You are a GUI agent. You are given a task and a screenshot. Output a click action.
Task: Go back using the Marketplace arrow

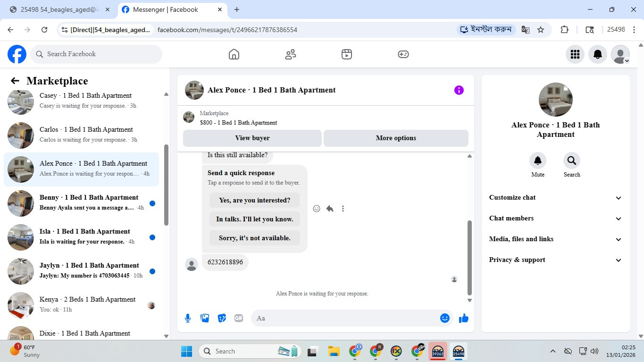point(15,81)
